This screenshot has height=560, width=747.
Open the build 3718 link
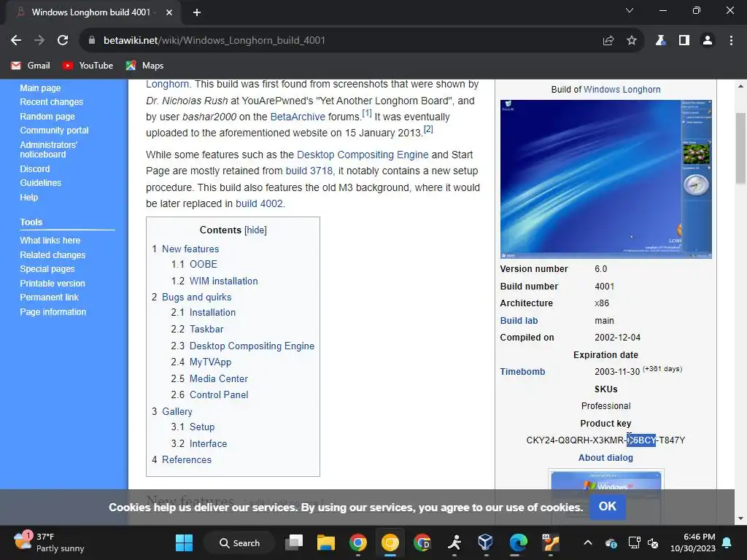click(x=309, y=171)
